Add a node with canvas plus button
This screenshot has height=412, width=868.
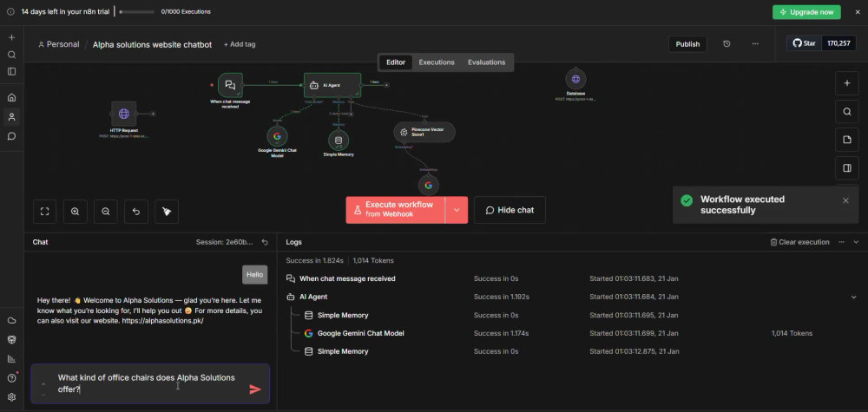point(847,83)
